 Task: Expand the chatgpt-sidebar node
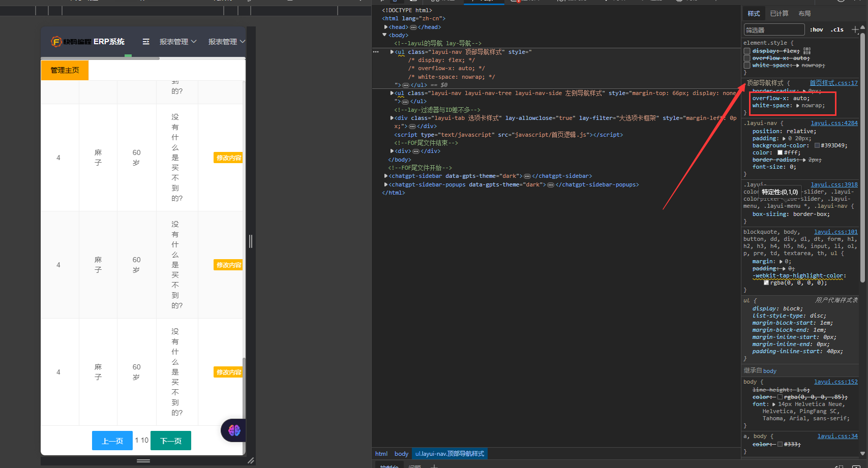386,176
